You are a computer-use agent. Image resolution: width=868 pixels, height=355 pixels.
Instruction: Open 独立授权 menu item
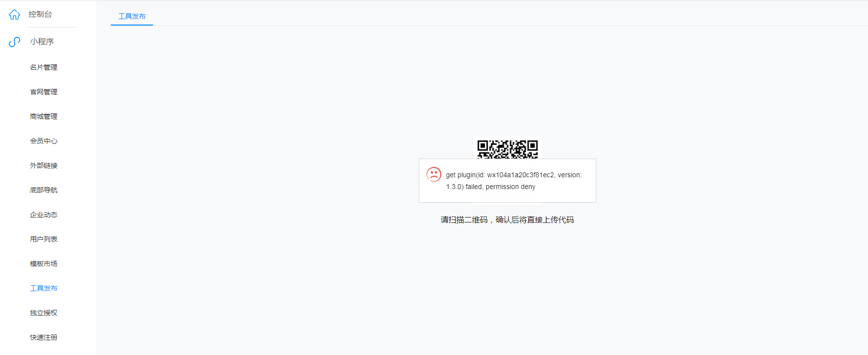coord(44,313)
